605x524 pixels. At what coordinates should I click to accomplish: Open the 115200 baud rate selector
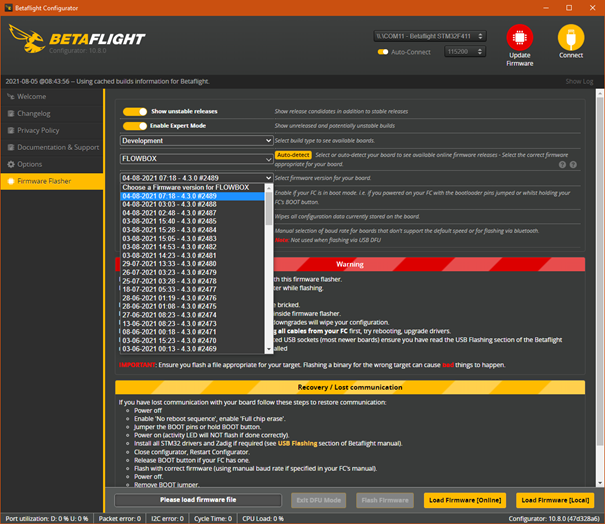click(465, 51)
